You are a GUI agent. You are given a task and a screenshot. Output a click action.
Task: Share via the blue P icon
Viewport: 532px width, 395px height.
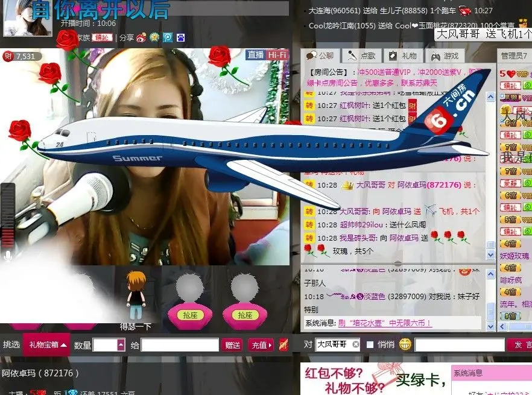tap(168, 37)
